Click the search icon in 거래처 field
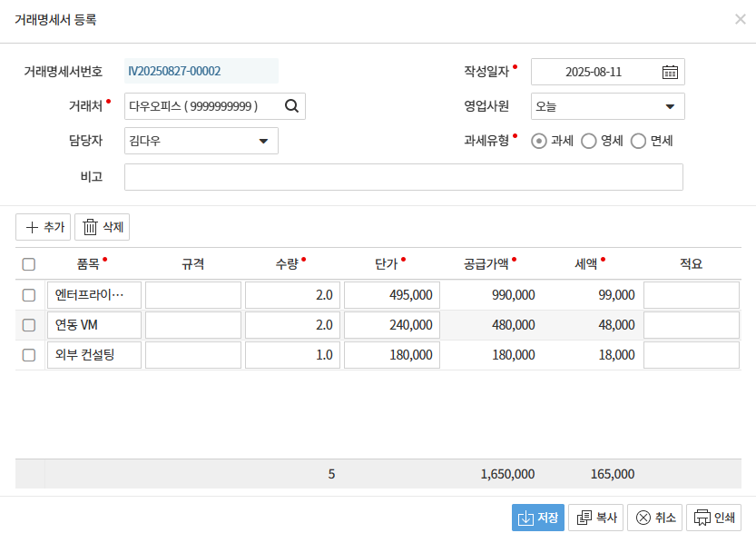The height and width of the screenshot is (543, 756). tap(291, 106)
